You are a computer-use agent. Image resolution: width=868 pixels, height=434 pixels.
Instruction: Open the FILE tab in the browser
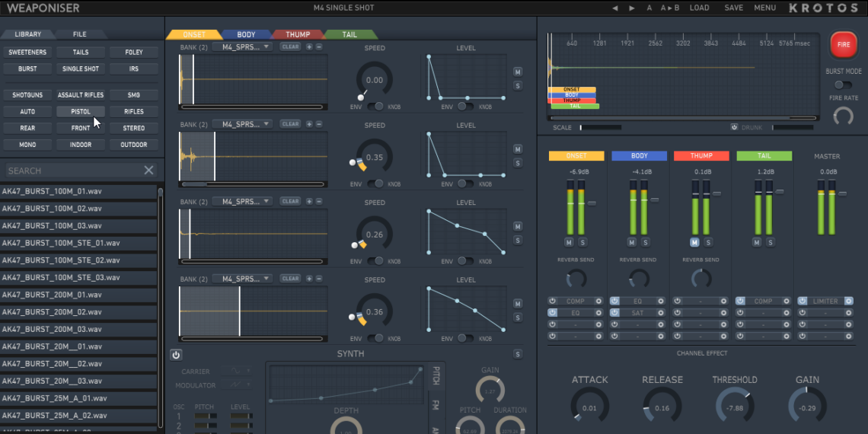point(80,34)
